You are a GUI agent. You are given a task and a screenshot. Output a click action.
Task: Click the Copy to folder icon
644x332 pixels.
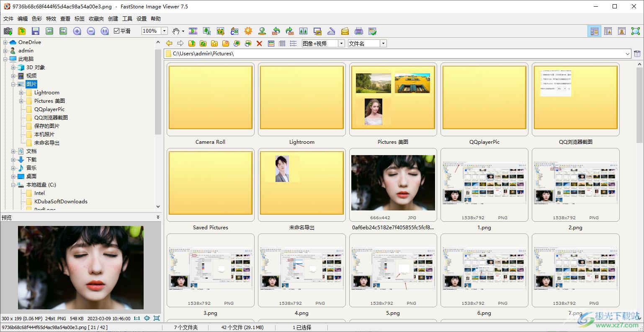237,43
